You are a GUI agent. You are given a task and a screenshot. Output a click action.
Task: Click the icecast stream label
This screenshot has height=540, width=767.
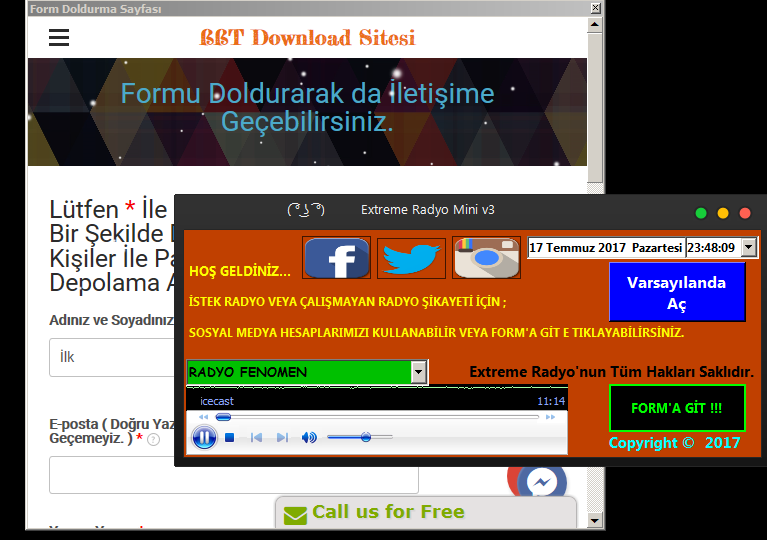tap(217, 401)
